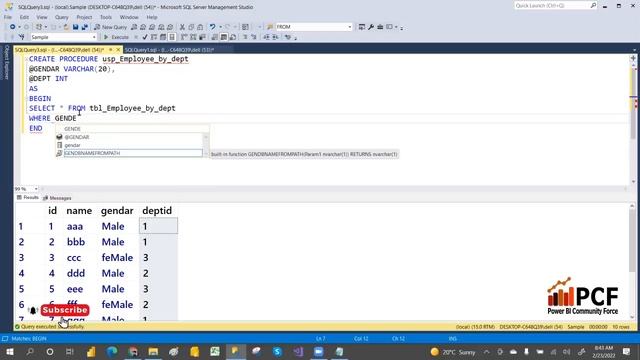Open the Query menu

coord(62,17)
